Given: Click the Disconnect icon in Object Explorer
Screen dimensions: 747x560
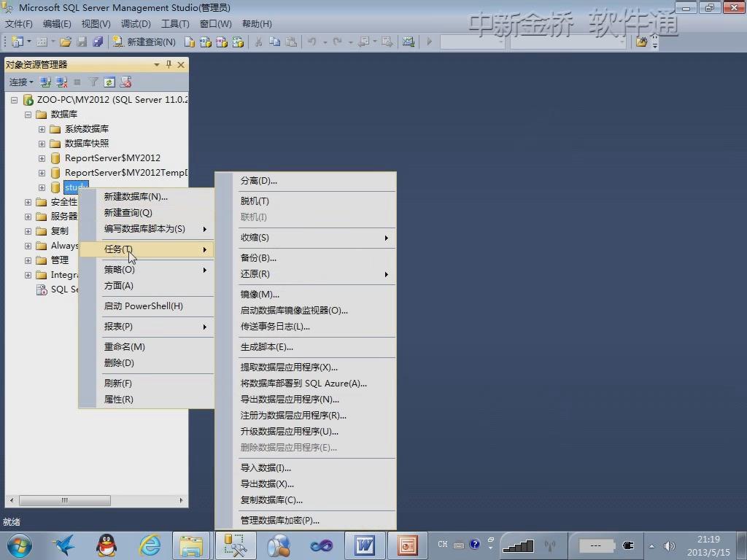Looking at the screenshot, I should tap(61, 82).
